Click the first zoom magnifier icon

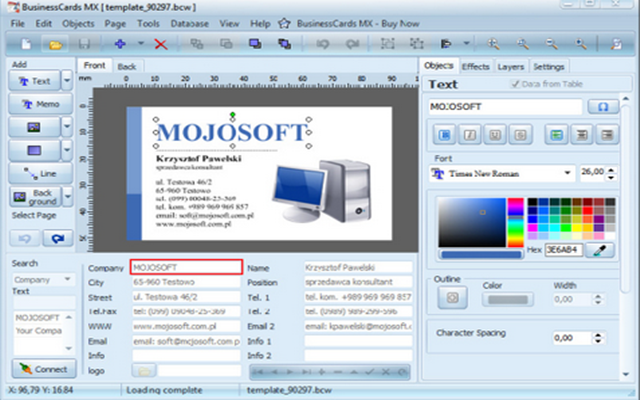tap(493, 44)
